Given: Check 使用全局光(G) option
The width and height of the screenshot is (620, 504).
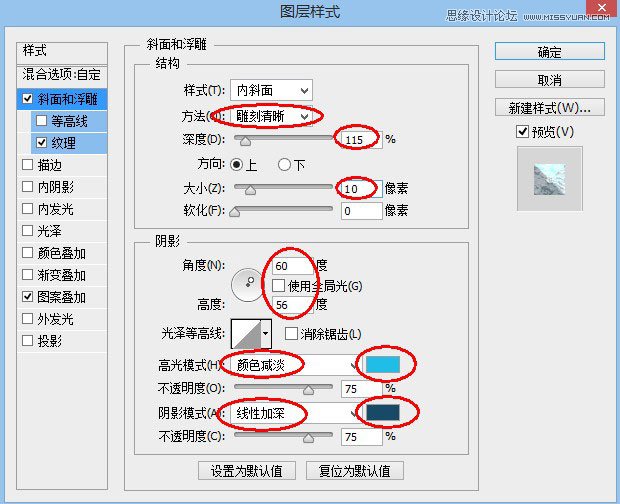Looking at the screenshot, I should coord(278,285).
